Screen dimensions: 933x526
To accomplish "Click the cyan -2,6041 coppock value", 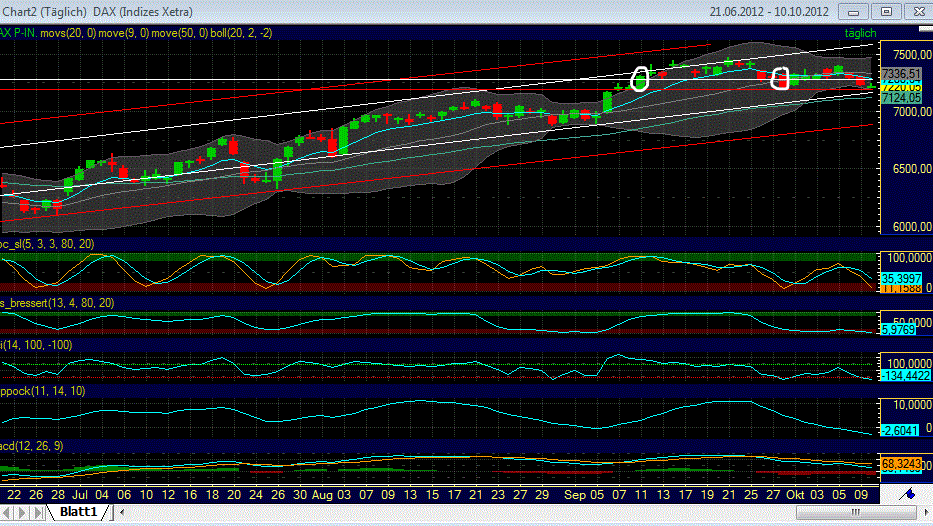I will coord(899,430).
